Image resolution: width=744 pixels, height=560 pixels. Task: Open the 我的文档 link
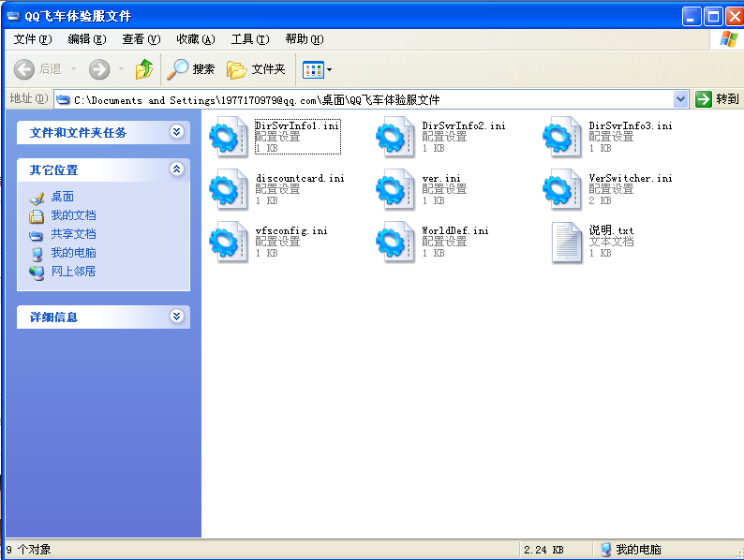click(73, 215)
